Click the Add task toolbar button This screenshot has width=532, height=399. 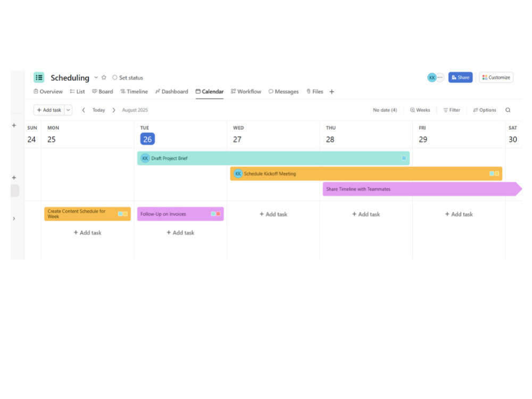tap(49, 110)
